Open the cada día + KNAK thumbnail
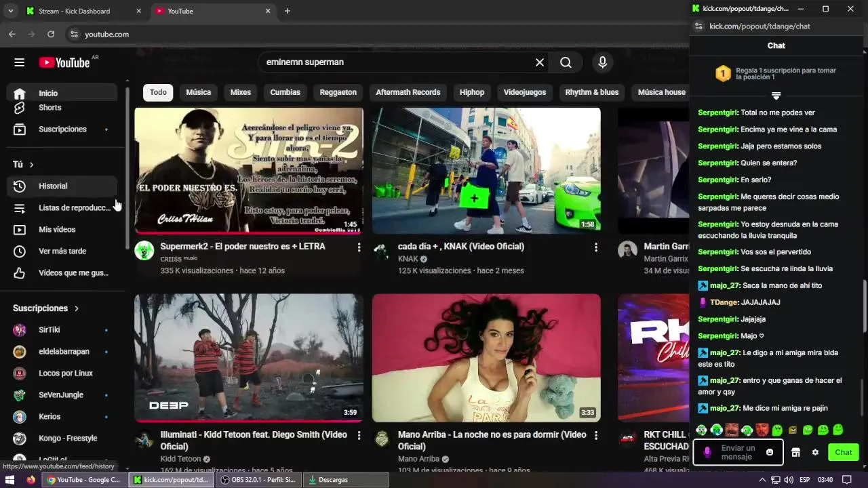 coord(486,171)
